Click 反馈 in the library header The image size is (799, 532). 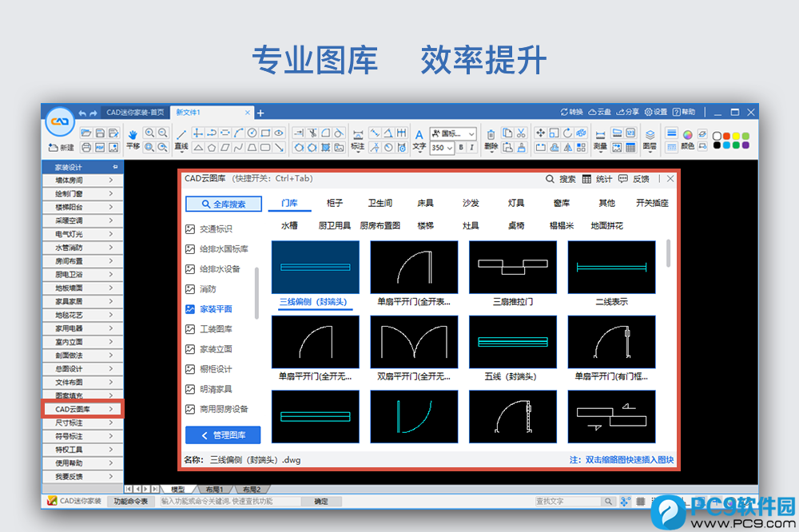click(x=634, y=179)
